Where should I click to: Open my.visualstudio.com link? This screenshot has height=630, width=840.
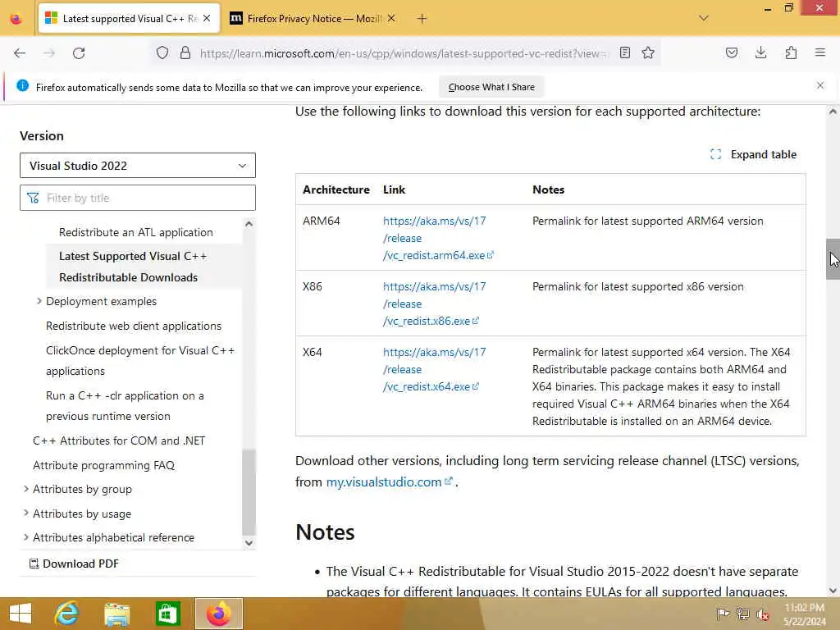point(389,482)
